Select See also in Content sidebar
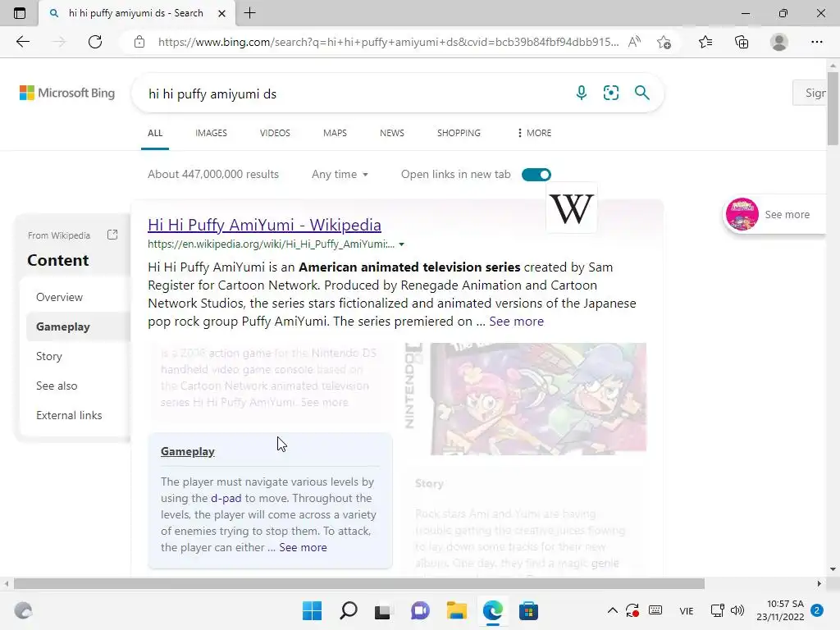This screenshot has width=840, height=630. [57, 386]
